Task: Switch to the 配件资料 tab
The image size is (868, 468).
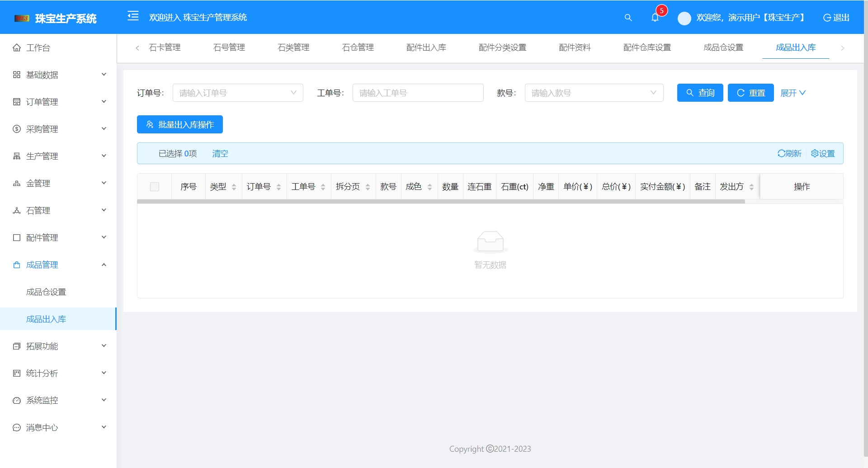Action: 575,47
